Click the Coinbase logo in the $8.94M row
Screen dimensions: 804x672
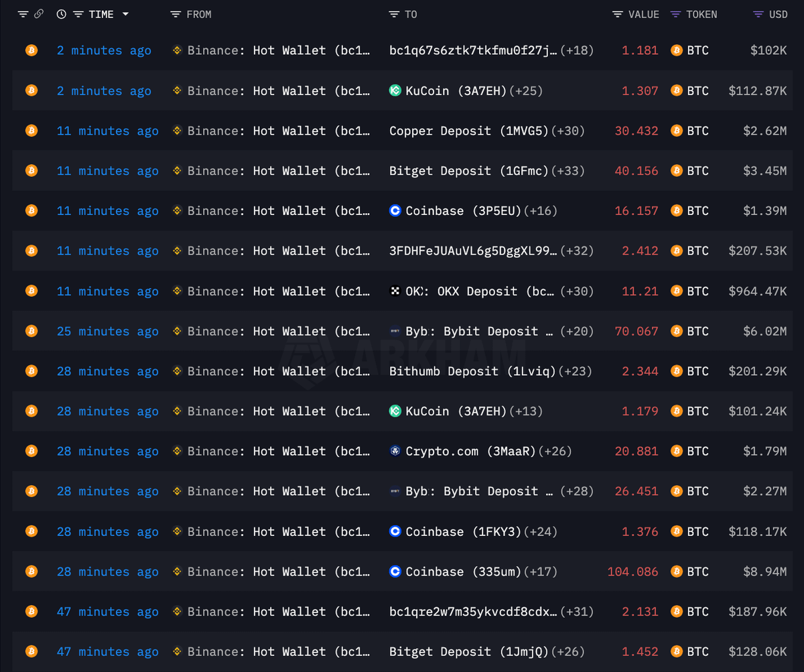click(395, 572)
